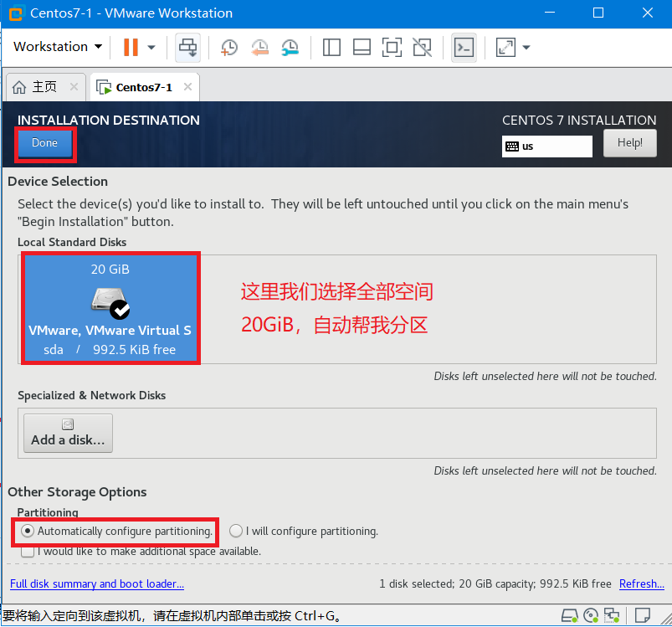
Task: Open installer Help
Action: (629, 142)
